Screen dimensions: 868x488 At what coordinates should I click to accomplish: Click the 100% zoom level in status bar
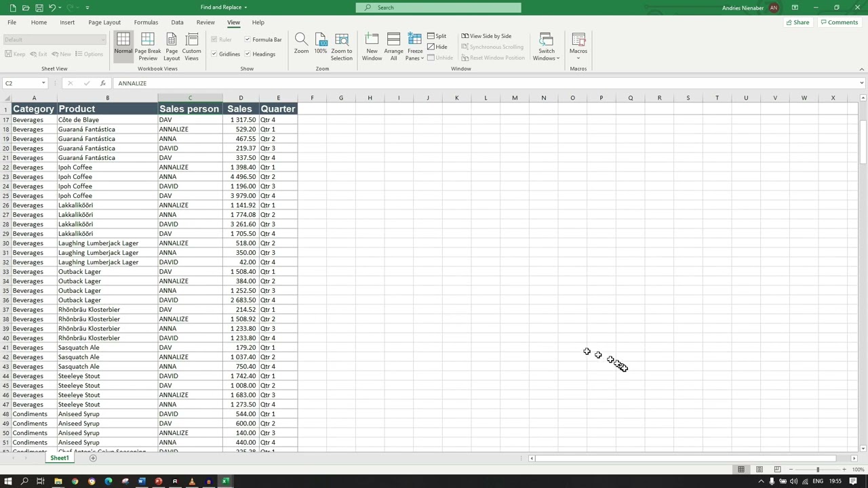click(858, 469)
